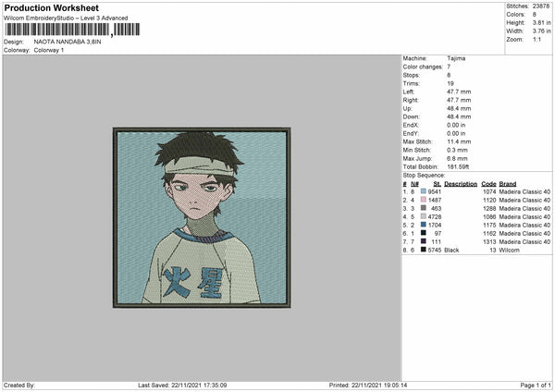The height and width of the screenshot is (392, 555).
Task: Click stitch count '5745' in row 8
Action: pyautogui.click(x=435, y=250)
